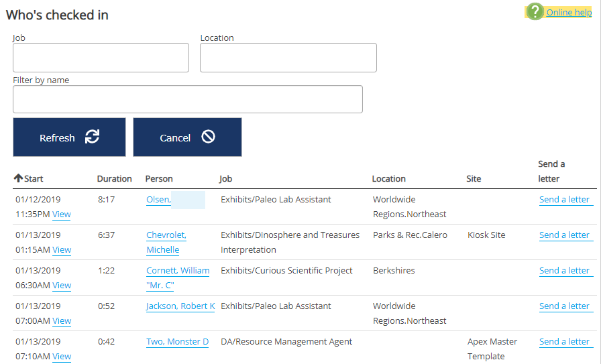Send a letter to Two, Monster D
601x364 pixels.
[x=564, y=341]
